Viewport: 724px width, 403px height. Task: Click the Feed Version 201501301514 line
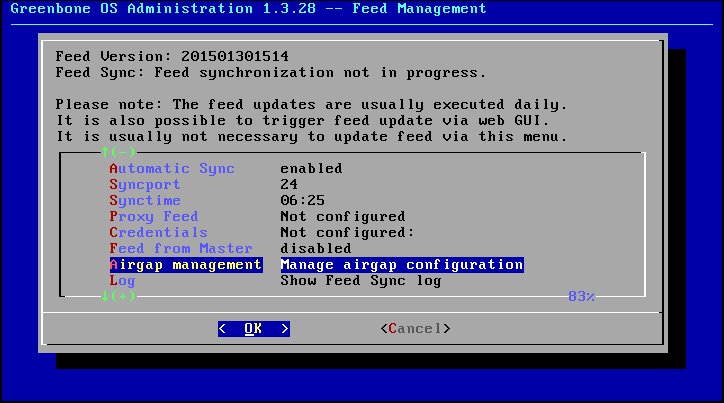point(172,56)
